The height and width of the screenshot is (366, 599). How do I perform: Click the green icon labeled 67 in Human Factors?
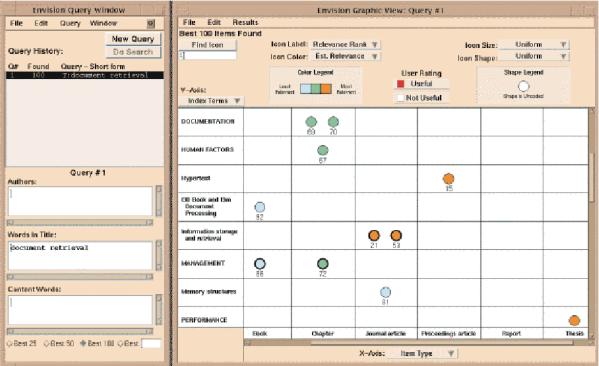pyautogui.click(x=323, y=150)
